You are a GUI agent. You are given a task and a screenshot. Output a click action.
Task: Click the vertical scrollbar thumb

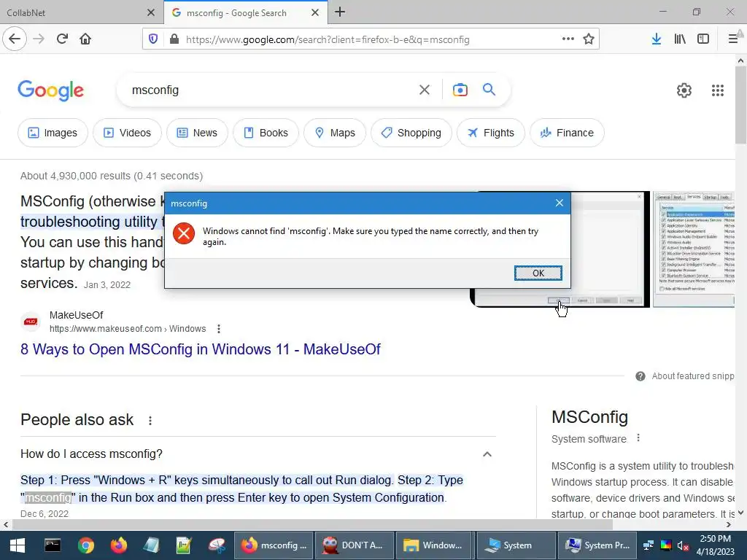point(740,105)
